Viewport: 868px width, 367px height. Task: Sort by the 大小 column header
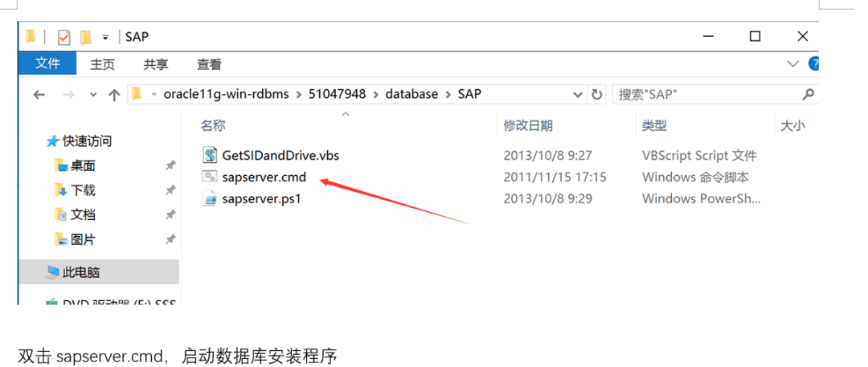click(x=792, y=125)
